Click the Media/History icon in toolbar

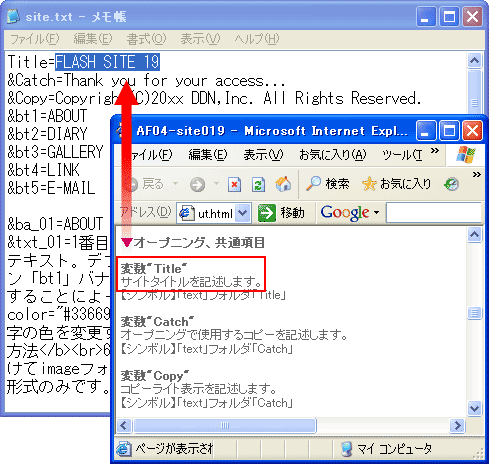click(451, 184)
